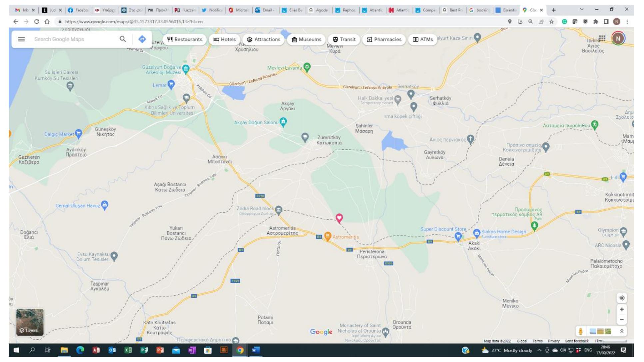
Task: Click the Pegman Street View icon
Action: [581, 331]
